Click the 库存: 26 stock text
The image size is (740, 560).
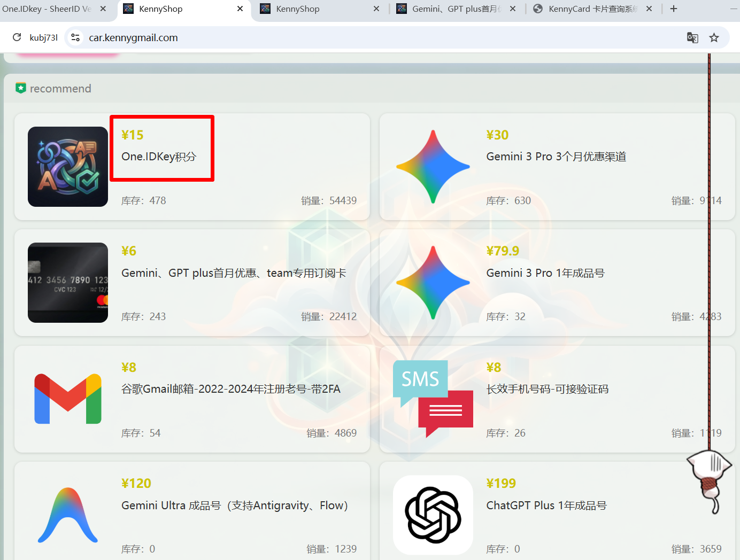coord(506,433)
